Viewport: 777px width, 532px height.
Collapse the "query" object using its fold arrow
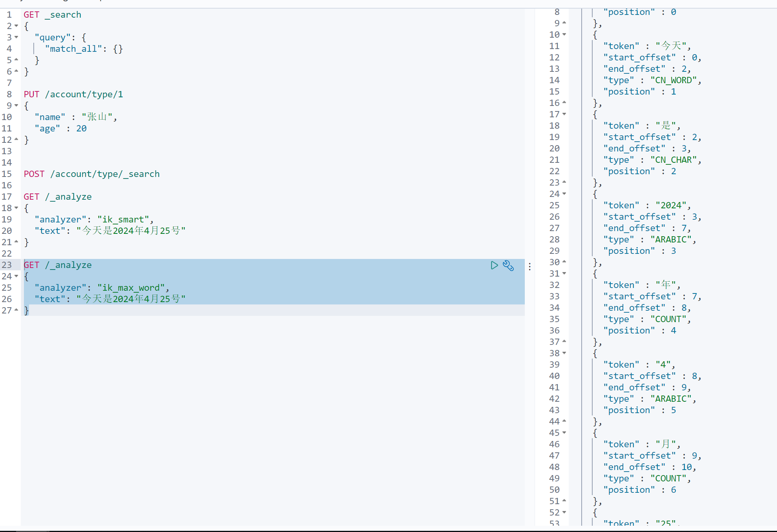tap(16, 37)
